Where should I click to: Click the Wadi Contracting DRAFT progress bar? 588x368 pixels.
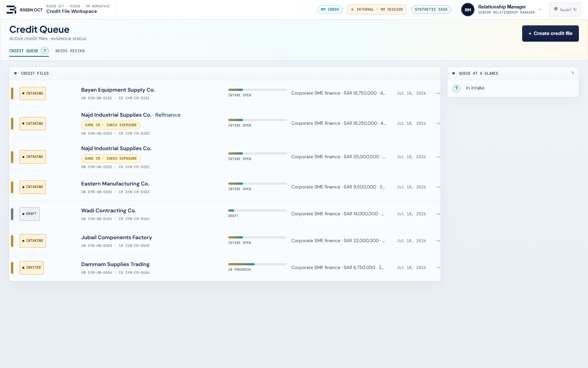coord(257,210)
